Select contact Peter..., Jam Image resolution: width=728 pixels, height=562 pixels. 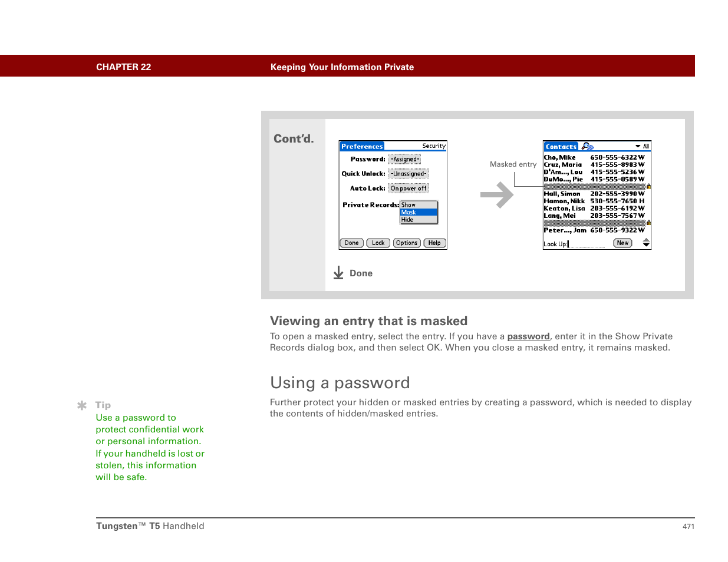(x=565, y=231)
